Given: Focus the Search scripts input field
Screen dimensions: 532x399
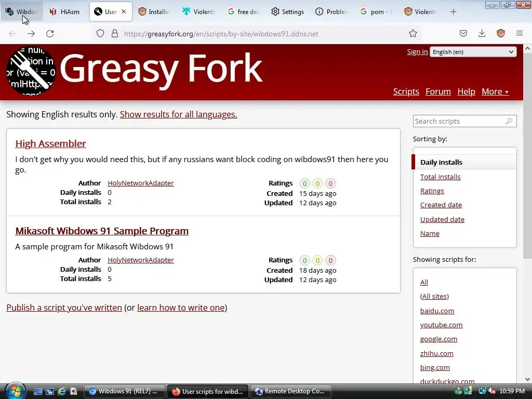Looking at the screenshot, I should 464,121.
